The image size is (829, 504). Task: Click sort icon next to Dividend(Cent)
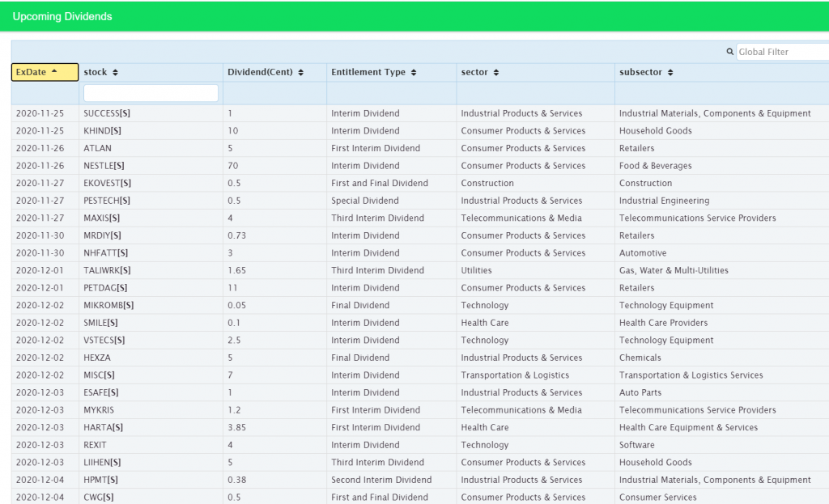coord(301,73)
